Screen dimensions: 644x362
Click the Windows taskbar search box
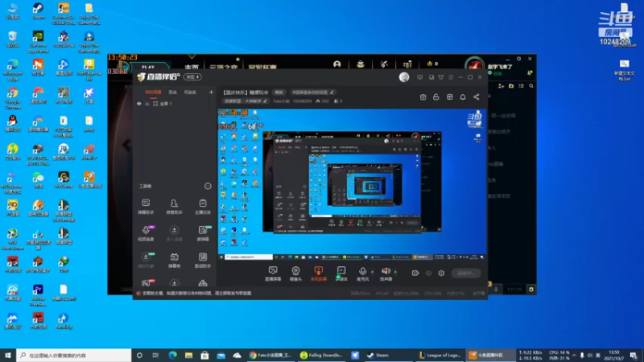click(x=74, y=355)
